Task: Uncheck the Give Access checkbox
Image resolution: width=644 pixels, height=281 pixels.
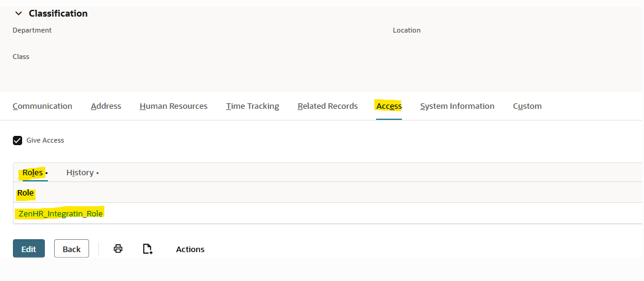Action: pyautogui.click(x=17, y=140)
